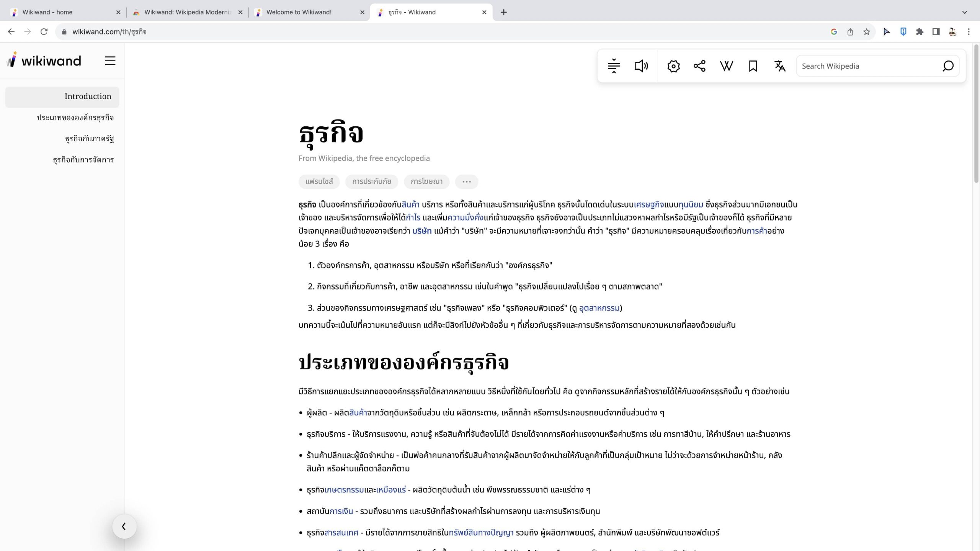Image resolution: width=980 pixels, height=551 pixels.
Task: Click the share icon in Wikiwand toolbar
Action: pyautogui.click(x=699, y=66)
